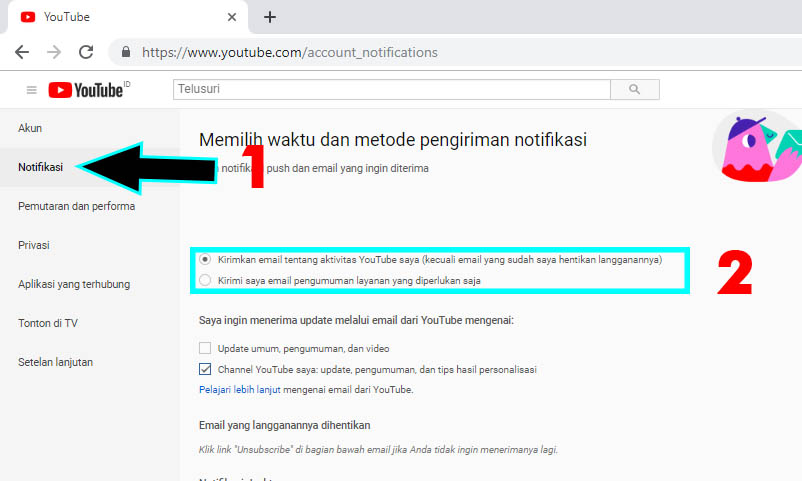Click the magnifier search button
This screenshot has width=802, height=481.
click(635, 90)
